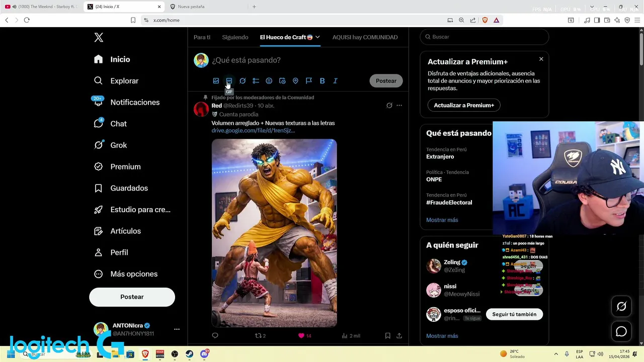Open the browser hamburger menu

[x=637, y=20]
